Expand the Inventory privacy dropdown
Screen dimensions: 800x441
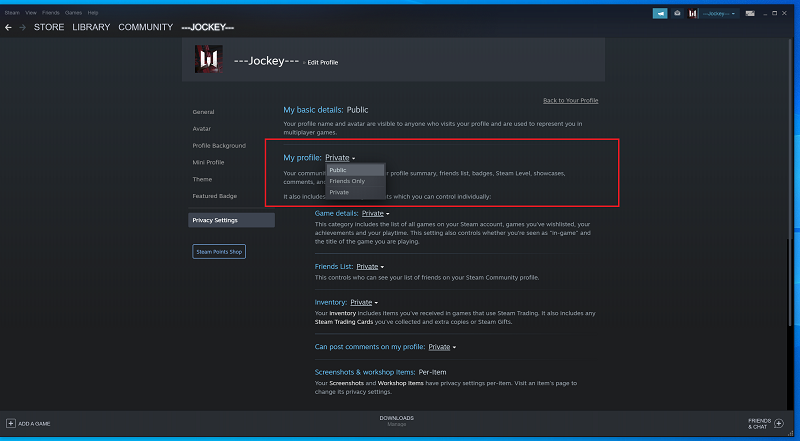(363, 302)
